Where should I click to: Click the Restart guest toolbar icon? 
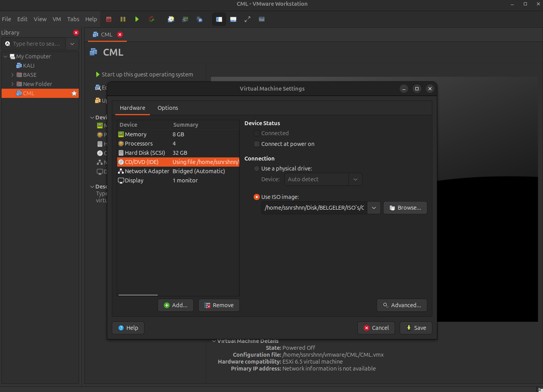[151, 19]
